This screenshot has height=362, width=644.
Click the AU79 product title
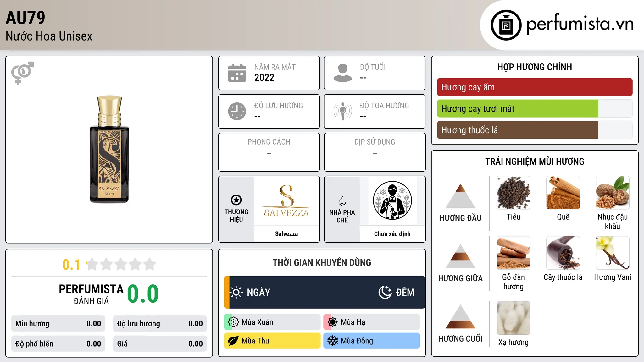pyautogui.click(x=25, y=18)
